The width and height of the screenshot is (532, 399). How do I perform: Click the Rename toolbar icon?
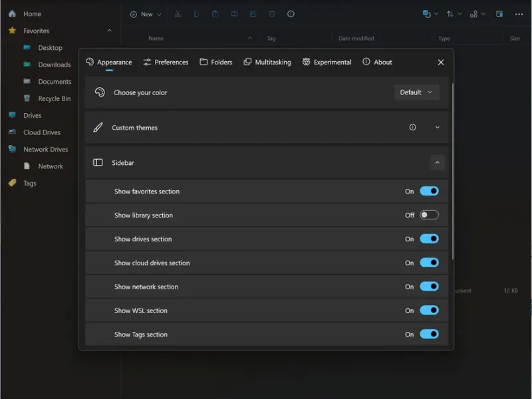point(234,14)
